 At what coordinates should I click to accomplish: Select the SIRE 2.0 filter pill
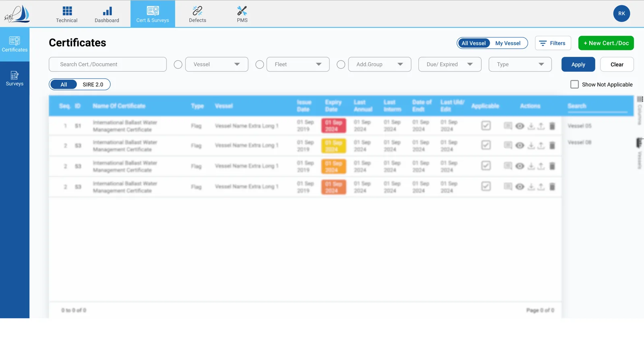[93, 84]
